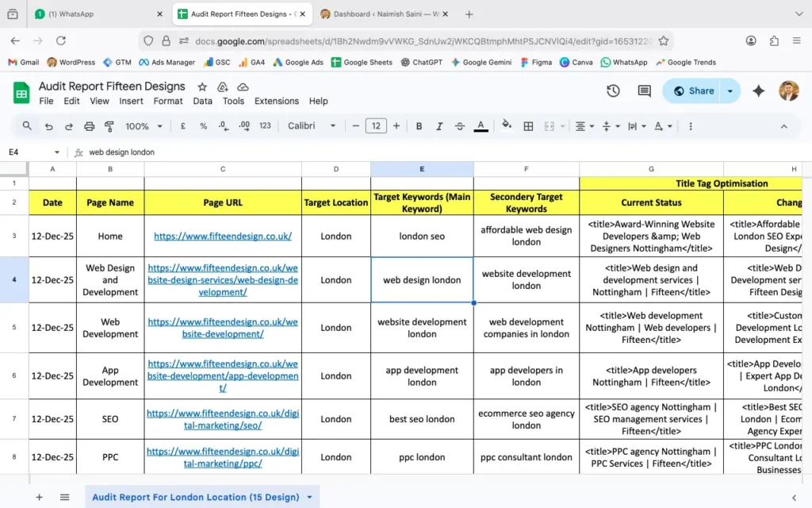
Task: Open text color picker
Action: (x=481, y=126)
